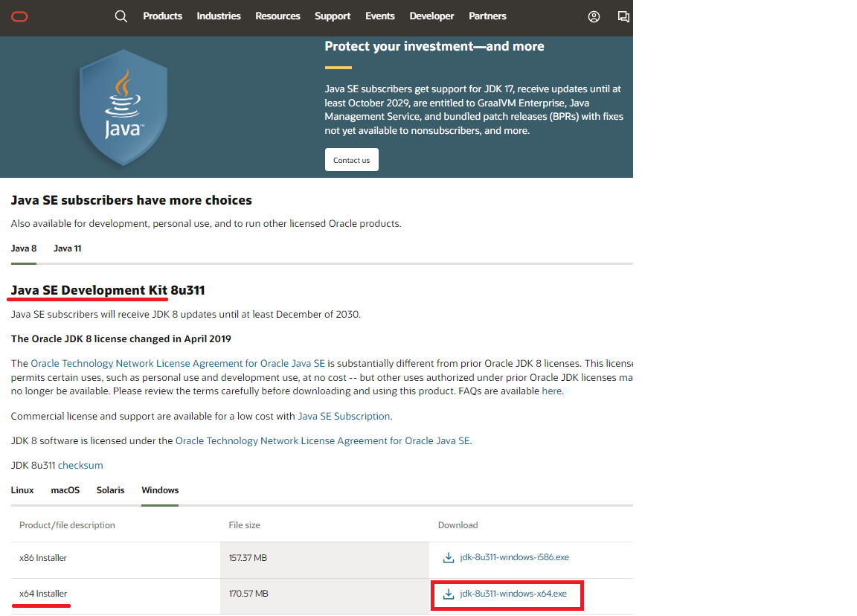Select the Windows tab
This screenshot has height=616, width=857.
[160, 490]
